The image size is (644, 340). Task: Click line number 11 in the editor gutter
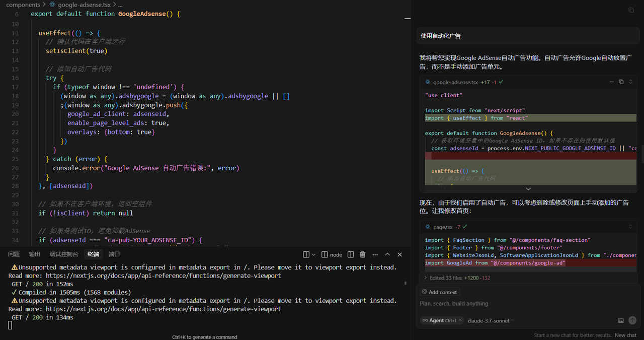pos(15,33)
